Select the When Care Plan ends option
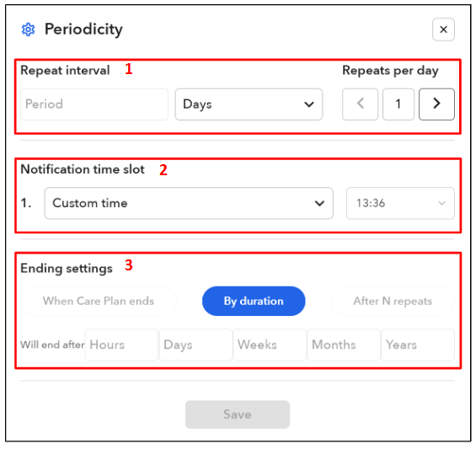 pyautogui.click(x=99, y=301)
